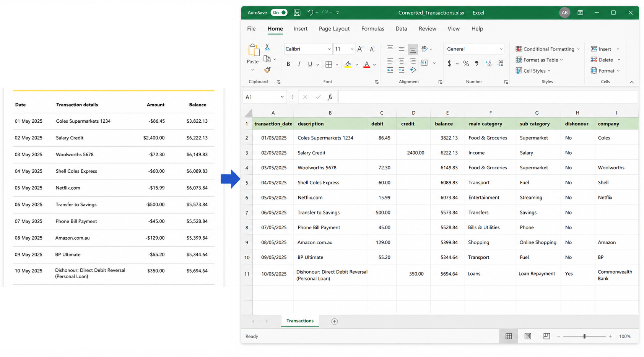
Task: Add a new sheet with plus icon
Action: (x=335, y=321)
